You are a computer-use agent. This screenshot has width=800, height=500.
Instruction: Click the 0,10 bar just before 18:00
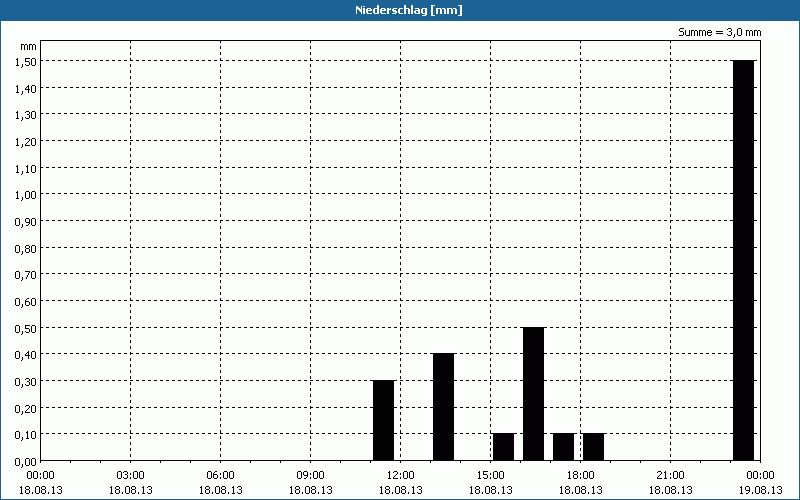[x=564, y=447]
